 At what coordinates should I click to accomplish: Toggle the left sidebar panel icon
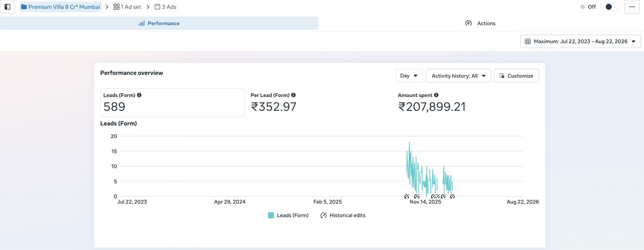tap(7, 7)
